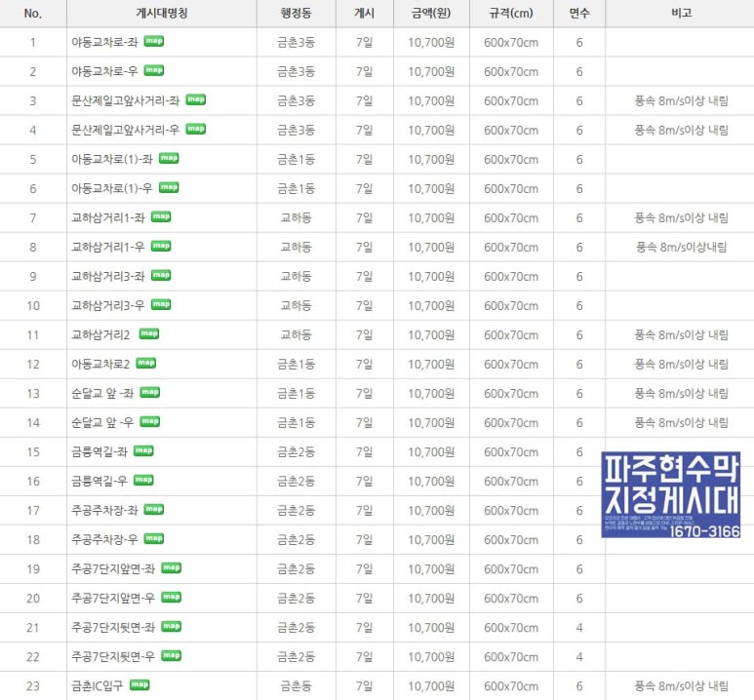Viewport: 754px width, 700px height.
Task: Select row number 15
Action: pyautogui.click(x=33, y=452)
